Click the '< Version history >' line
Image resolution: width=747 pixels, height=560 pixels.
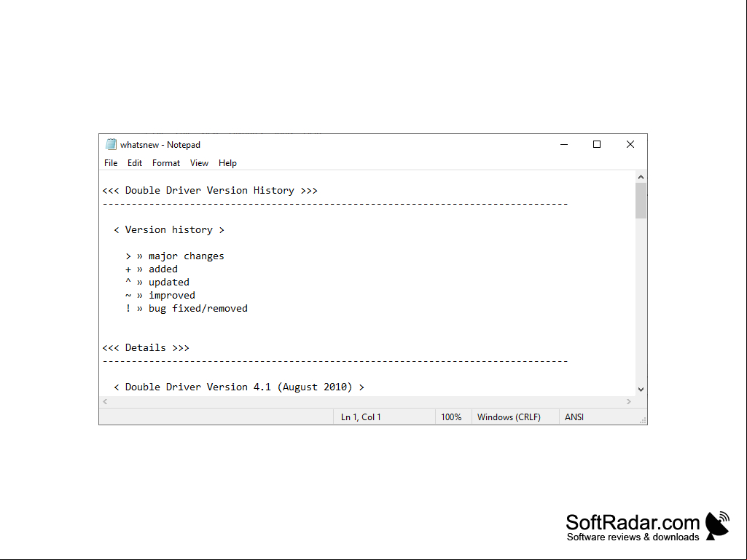[168, 230]
